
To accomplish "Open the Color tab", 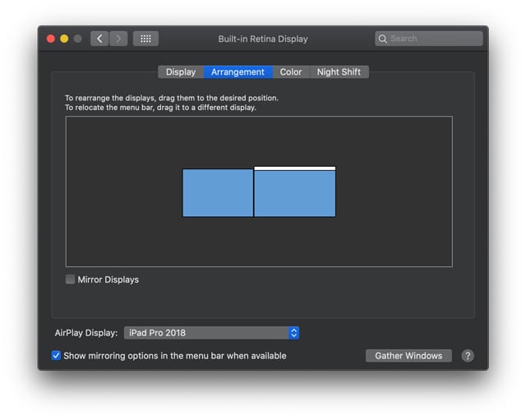I will point(291,72).
